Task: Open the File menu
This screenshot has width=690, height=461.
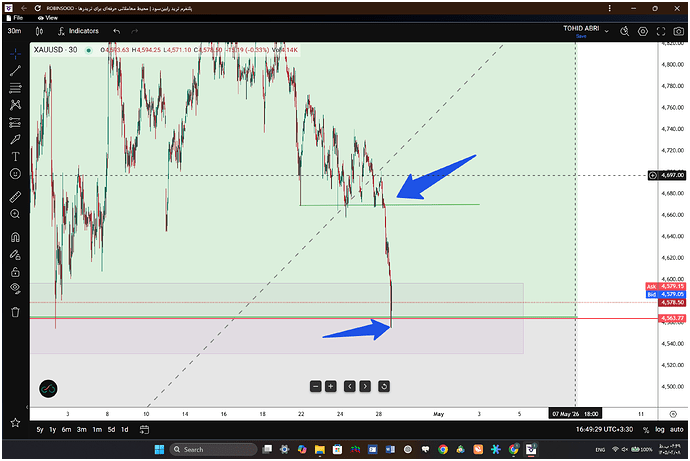Action: point(15,18)
